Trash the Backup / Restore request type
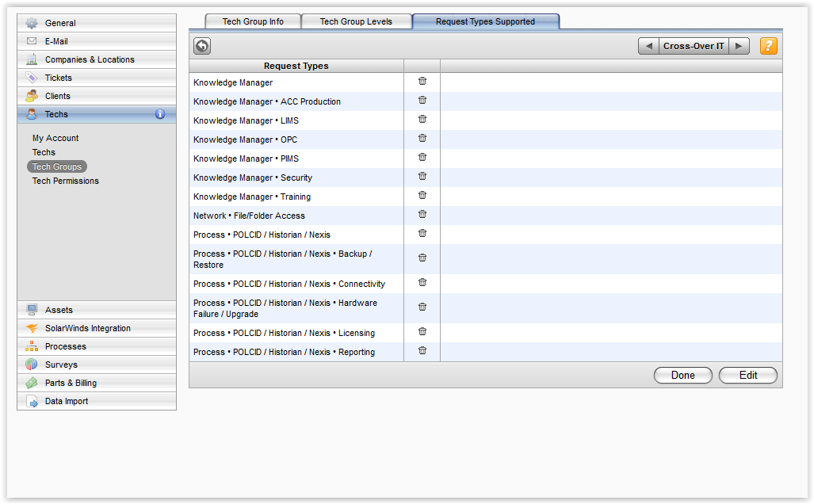The image size is (814, 504). click(x=422, y=258)
